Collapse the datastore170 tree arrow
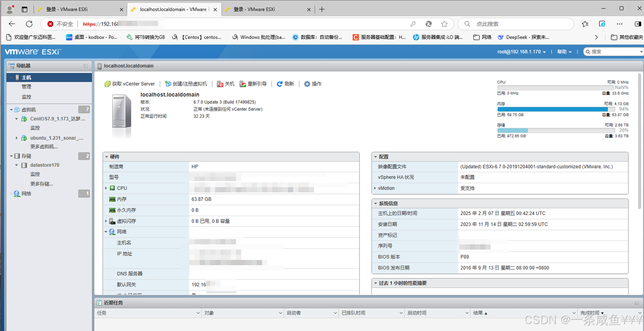Viewport: 644px width, 331px height. 16,165
